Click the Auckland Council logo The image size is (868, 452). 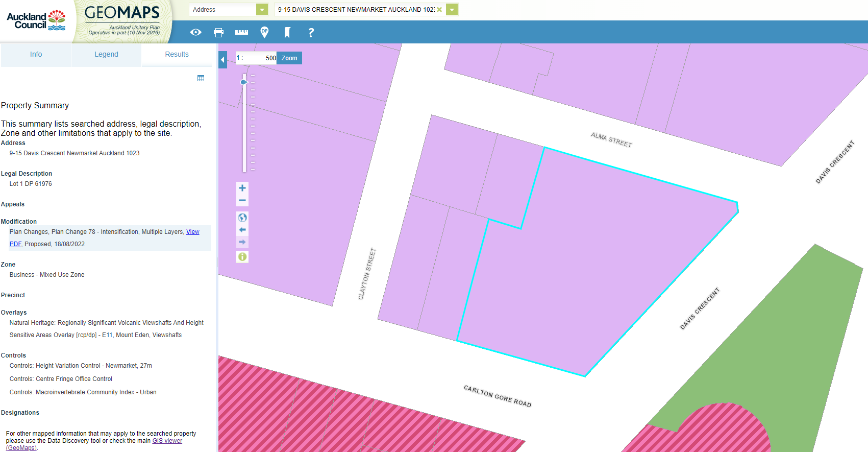(x=36, y=20)
